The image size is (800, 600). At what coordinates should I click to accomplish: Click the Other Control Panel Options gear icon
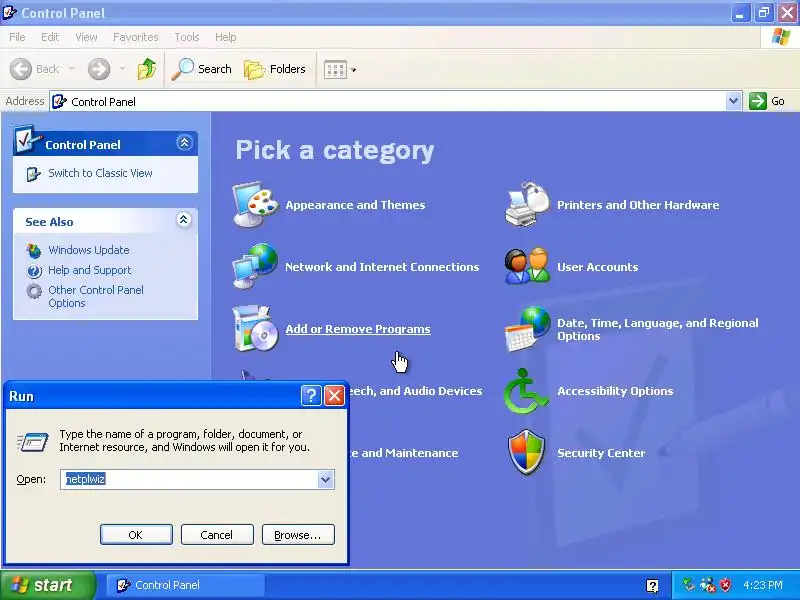pos(34,291)
